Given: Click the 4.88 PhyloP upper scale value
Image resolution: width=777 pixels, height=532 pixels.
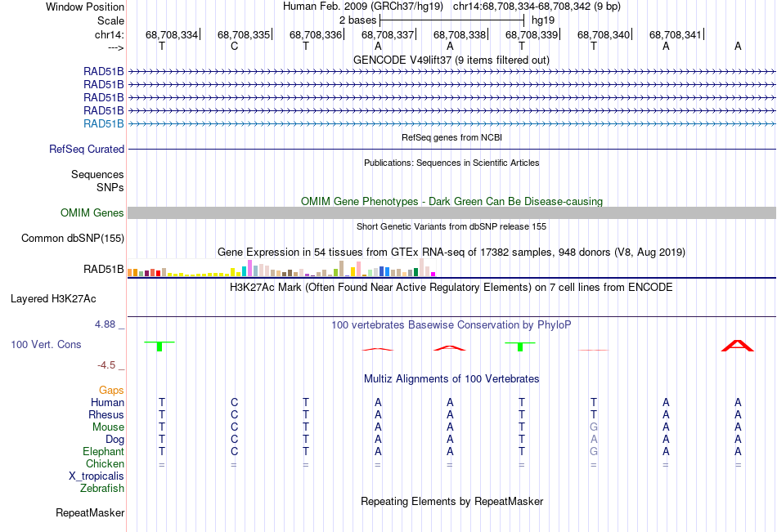Looking at the screenshot, I should click(105, 324).
